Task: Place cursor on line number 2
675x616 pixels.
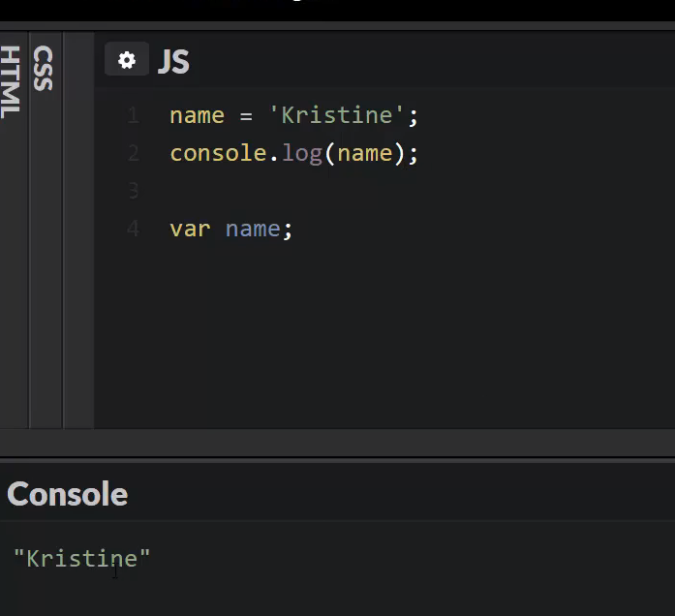Action: (133, 153)
